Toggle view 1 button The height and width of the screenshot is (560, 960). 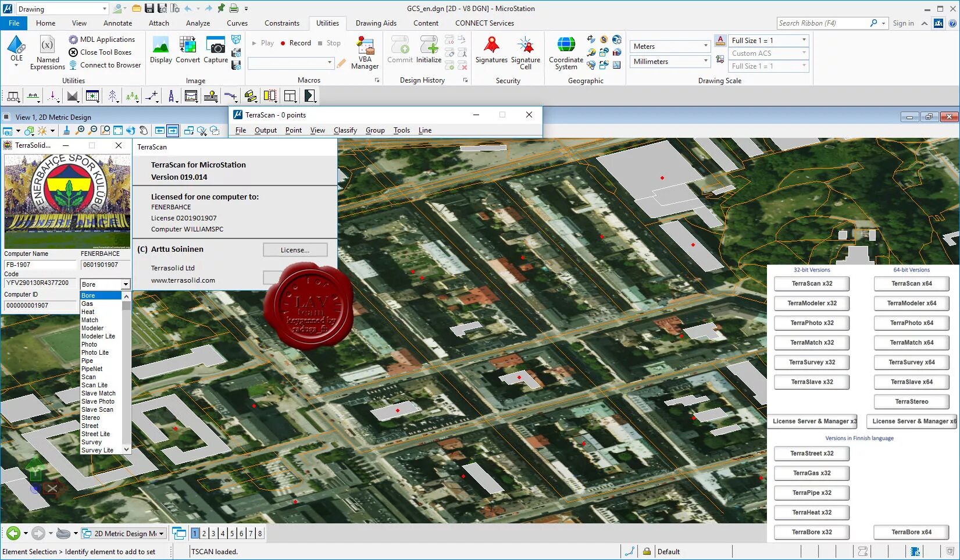point(195,533)
